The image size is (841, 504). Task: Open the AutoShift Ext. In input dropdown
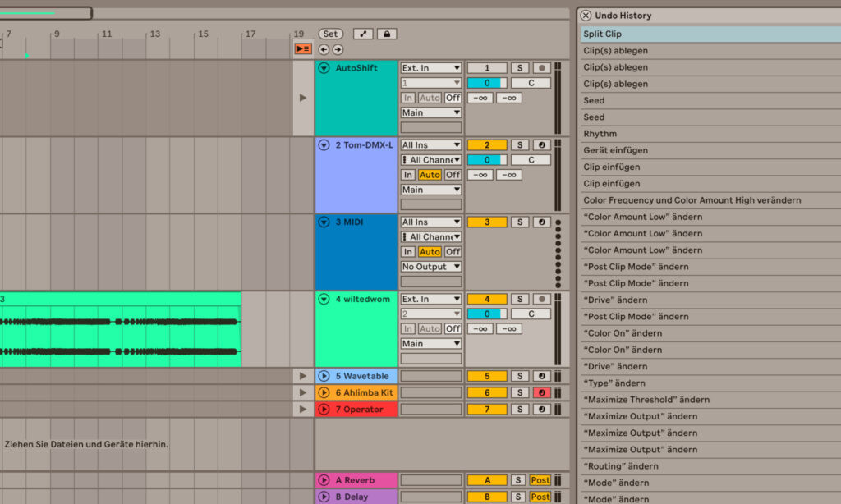tap(431, 68)
